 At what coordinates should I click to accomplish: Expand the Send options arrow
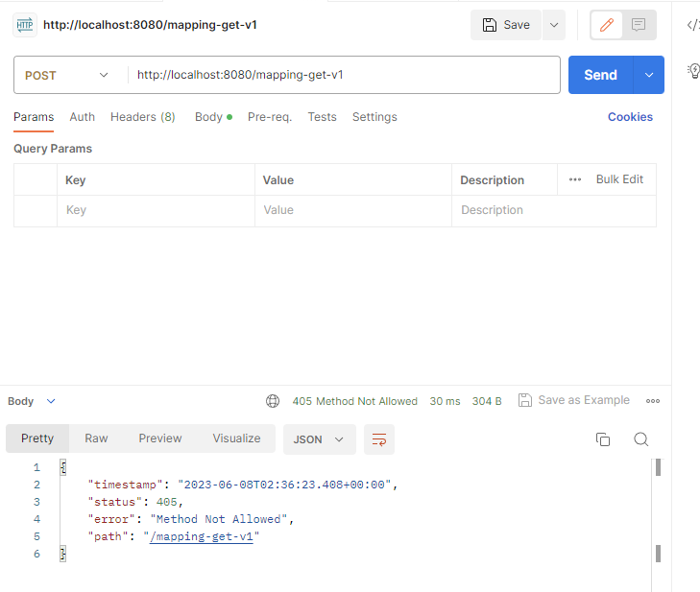pyautogui.click(x=649, y=75)
